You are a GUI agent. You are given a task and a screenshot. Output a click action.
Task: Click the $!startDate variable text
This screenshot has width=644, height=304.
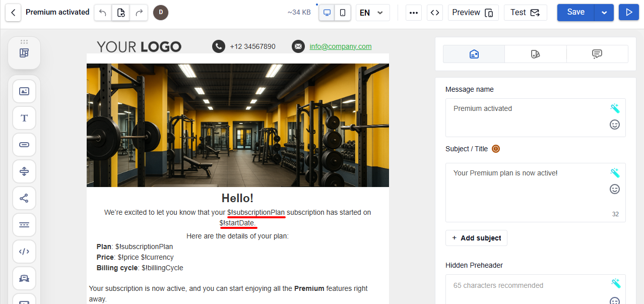point(238,223)
